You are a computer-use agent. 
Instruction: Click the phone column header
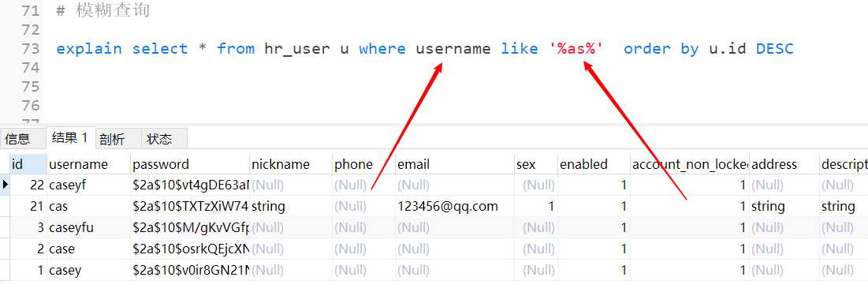363,165
